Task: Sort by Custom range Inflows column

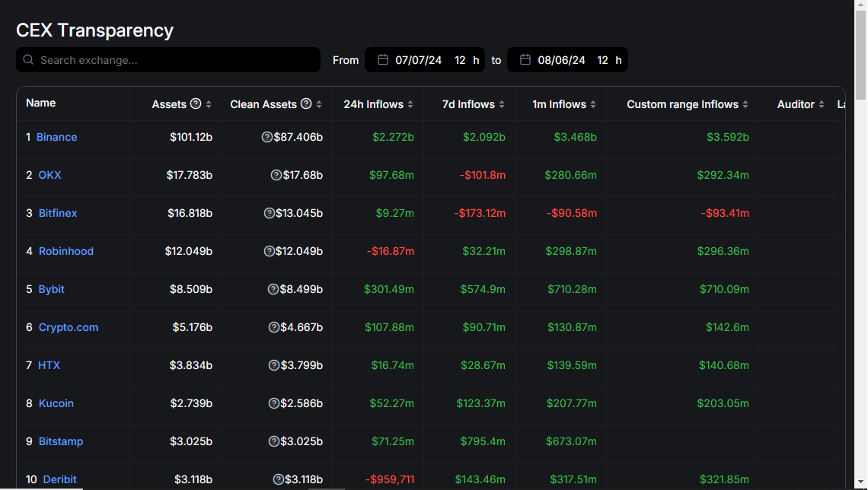Action: coord(745,104)
